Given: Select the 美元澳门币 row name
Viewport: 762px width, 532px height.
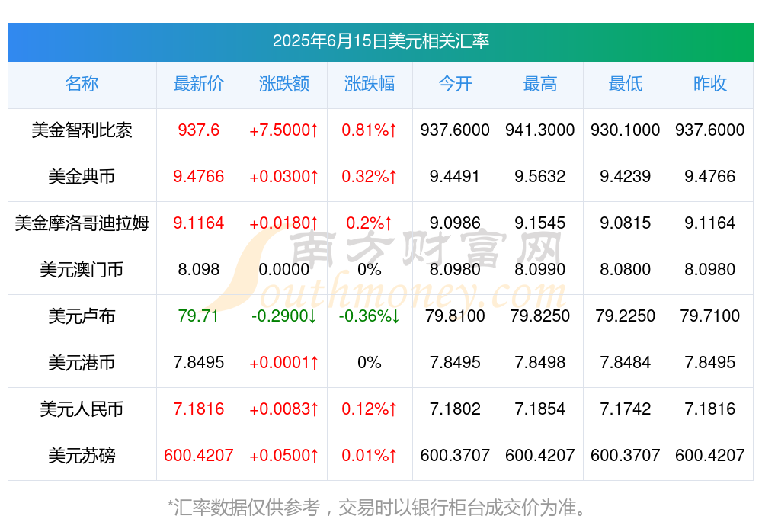Looking at the screenshot, I should [82, 269].
